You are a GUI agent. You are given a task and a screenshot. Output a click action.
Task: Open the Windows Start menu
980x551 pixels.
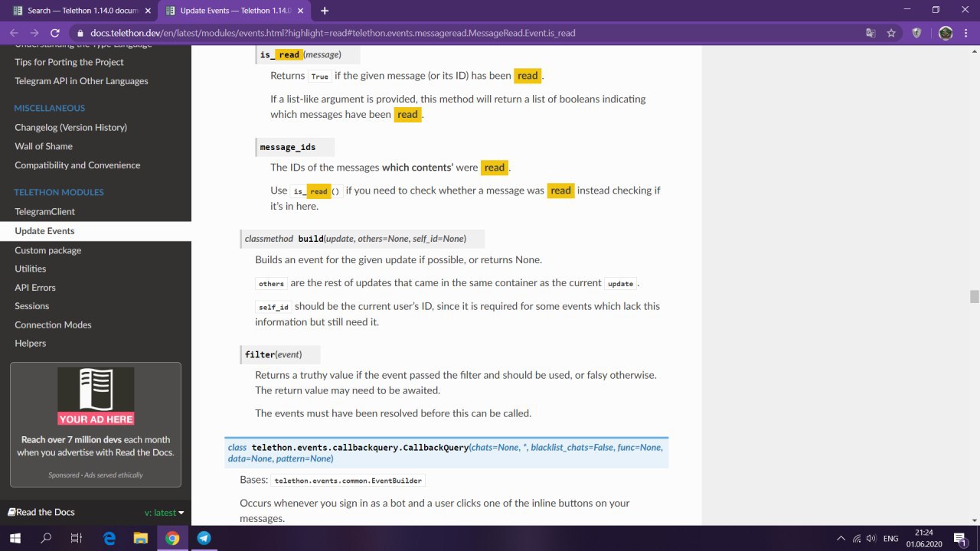click(x=15, y=538)
